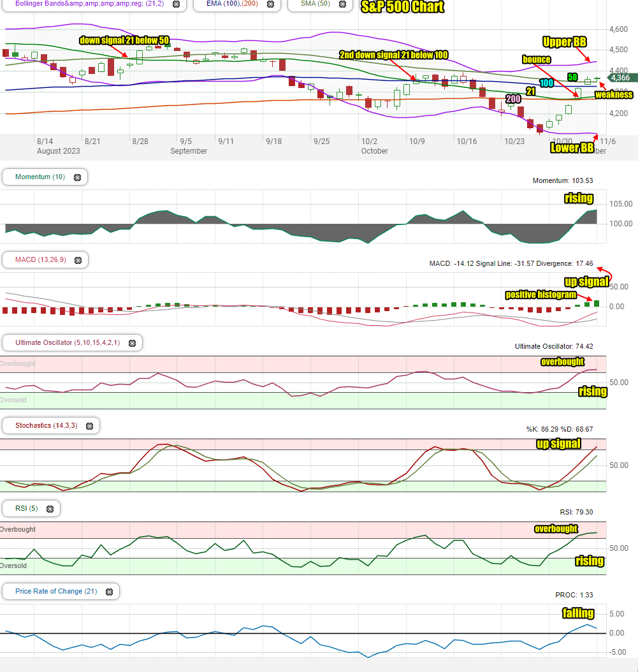Close the Stochastics (14,3,3) panel
The image size is (638, 672).
point(90,426)
